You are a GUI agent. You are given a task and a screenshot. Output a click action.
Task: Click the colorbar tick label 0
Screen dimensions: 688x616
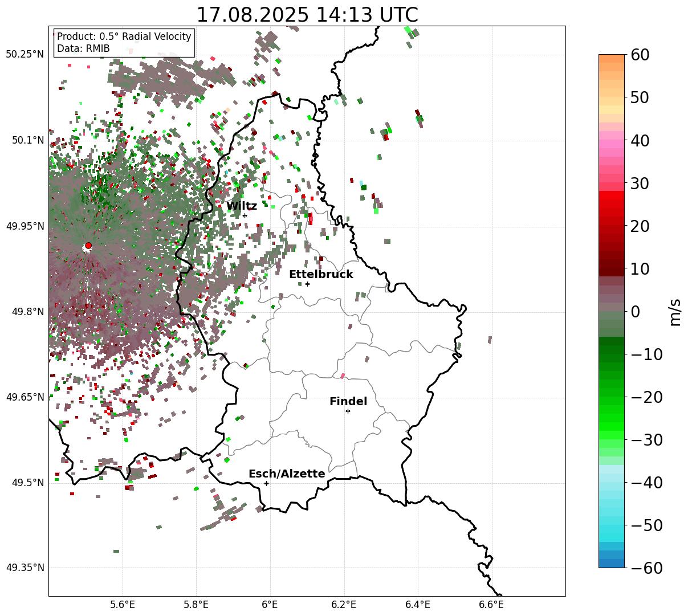636,311
